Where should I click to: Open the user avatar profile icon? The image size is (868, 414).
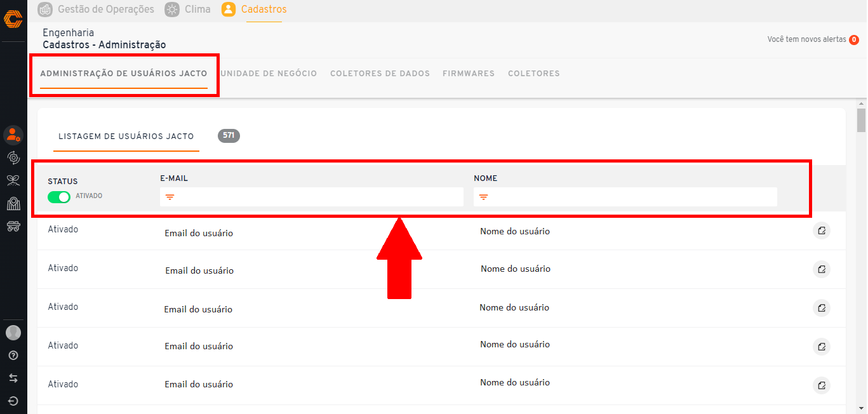(13, 332)
